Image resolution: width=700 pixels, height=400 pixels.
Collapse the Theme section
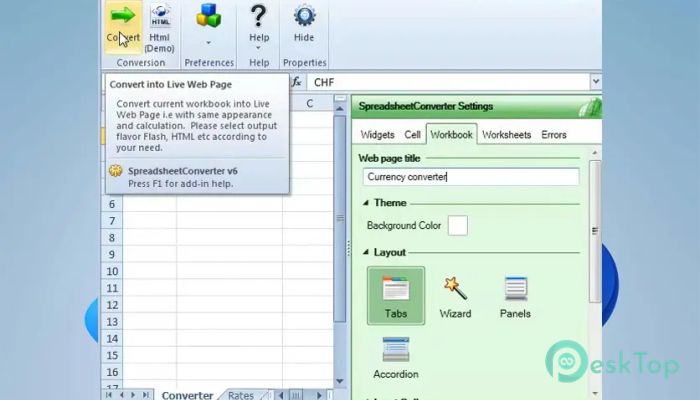(x=366, y=203)
